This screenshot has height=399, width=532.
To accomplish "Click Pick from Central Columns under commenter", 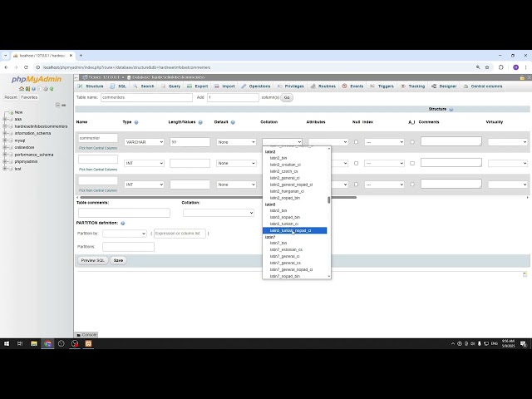I will pyautogui.click(x=98, y=148).
